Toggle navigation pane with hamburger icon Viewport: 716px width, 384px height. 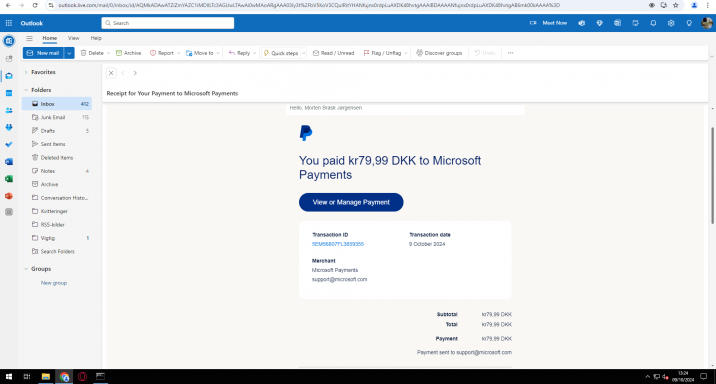click(29, 38)
